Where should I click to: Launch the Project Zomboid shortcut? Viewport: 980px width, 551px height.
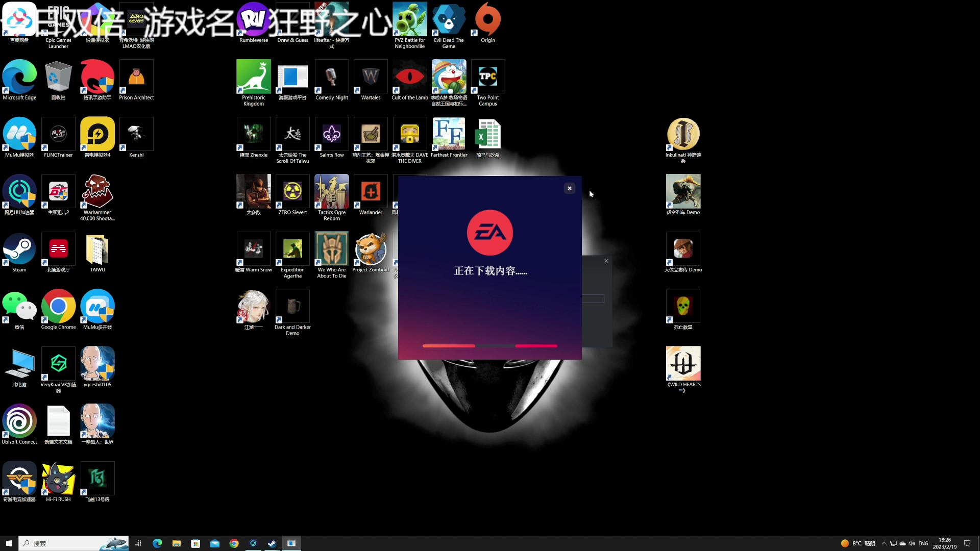371,253
